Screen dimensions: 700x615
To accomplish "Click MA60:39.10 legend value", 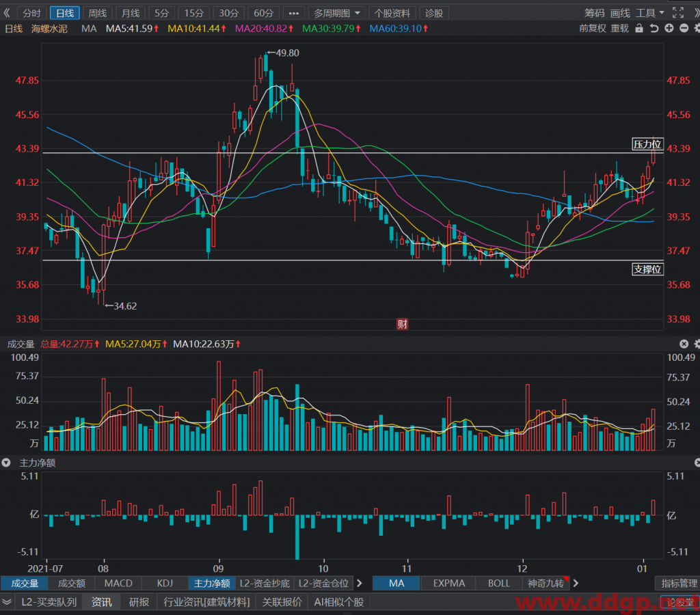I will coord(399,29).
